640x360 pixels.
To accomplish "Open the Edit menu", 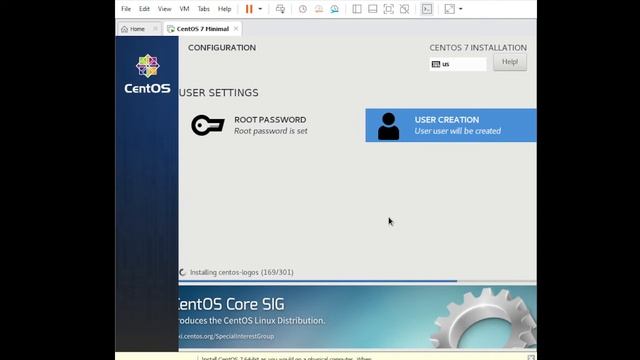I will pyautogui.click(x=144, y=9).
